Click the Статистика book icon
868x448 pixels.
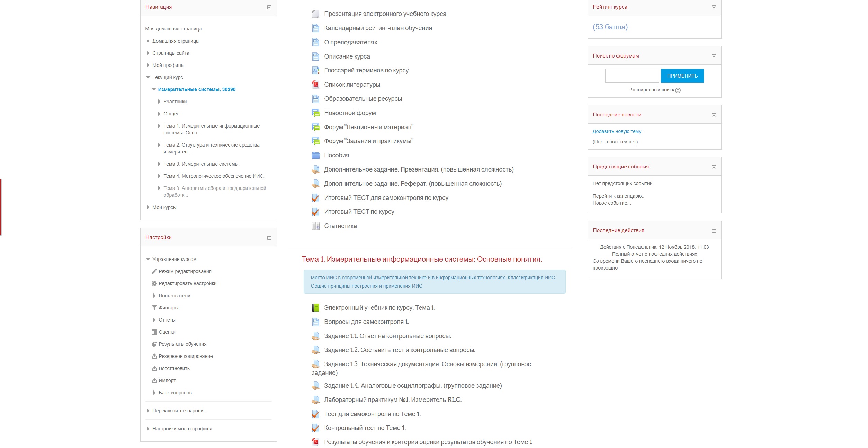315,226
